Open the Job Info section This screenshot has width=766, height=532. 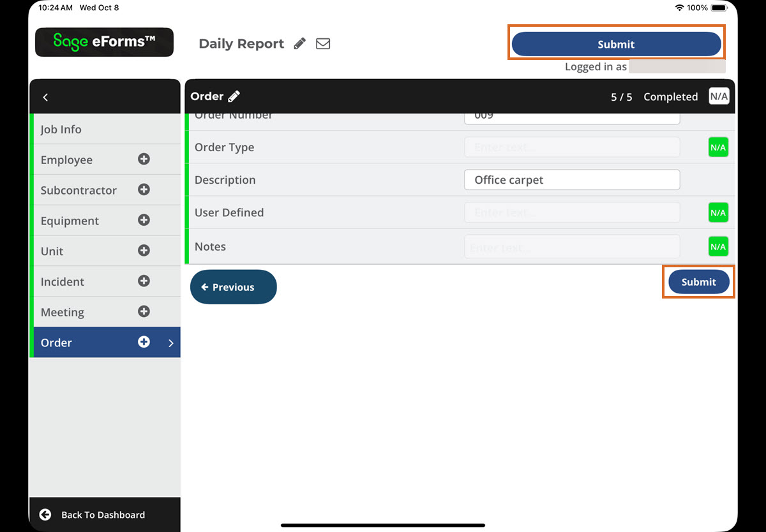(61, 129)
